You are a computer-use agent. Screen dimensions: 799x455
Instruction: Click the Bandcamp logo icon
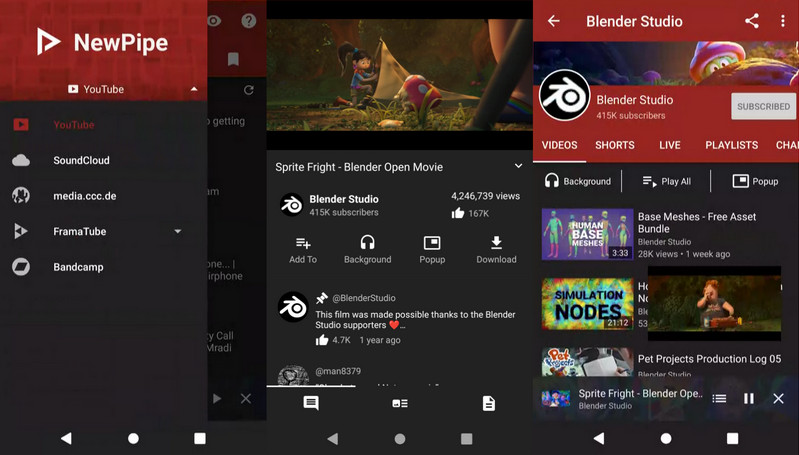[21, 267]
